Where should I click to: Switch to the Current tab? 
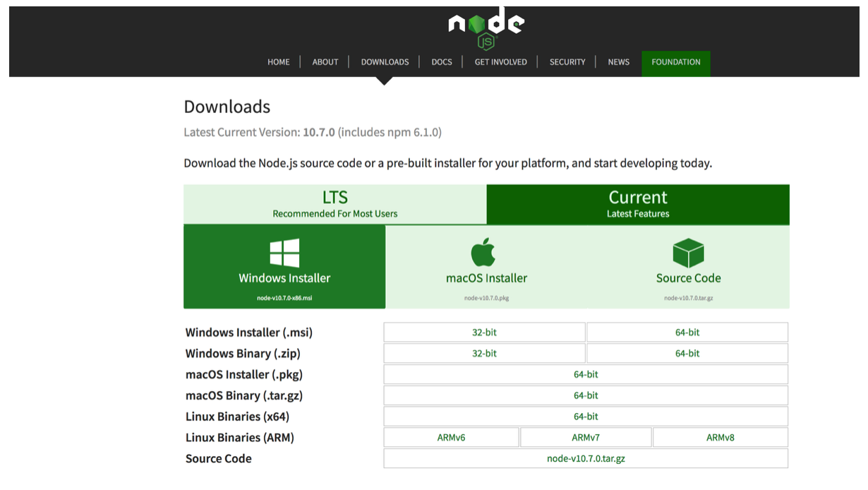click(x=638, y=204)
